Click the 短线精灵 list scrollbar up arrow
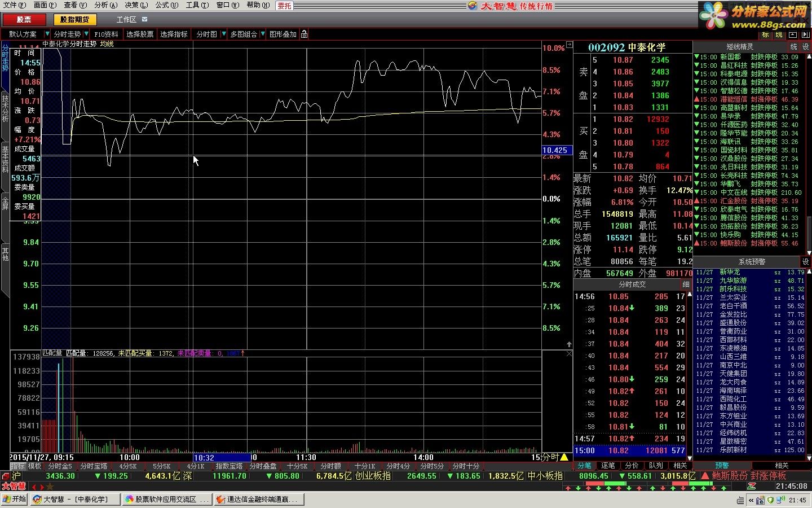 coord(809,56)
